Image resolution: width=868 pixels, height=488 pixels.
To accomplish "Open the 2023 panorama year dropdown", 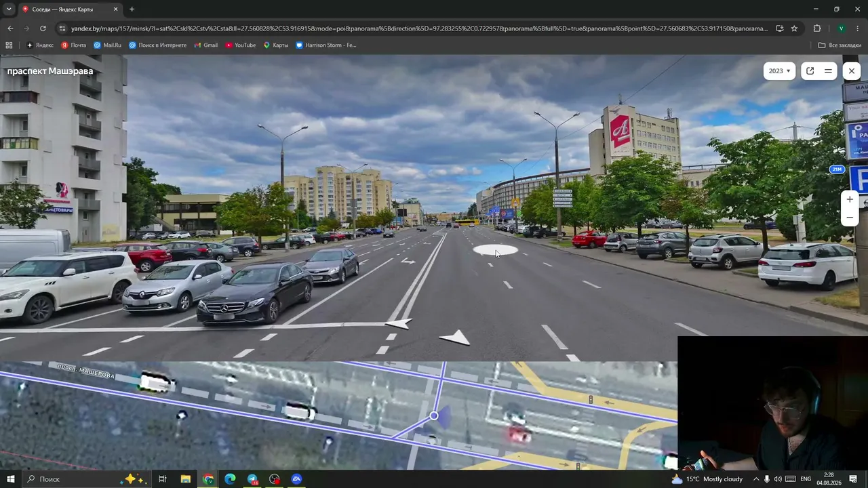I will tap(779, 70).
